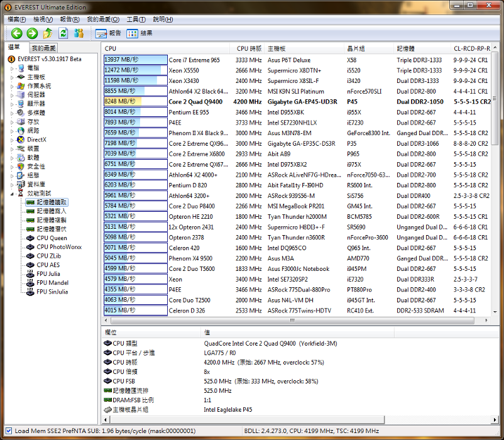Select the CPU PhotoWorxx benchmark
The image size is (504, 440).
point(59,247)
